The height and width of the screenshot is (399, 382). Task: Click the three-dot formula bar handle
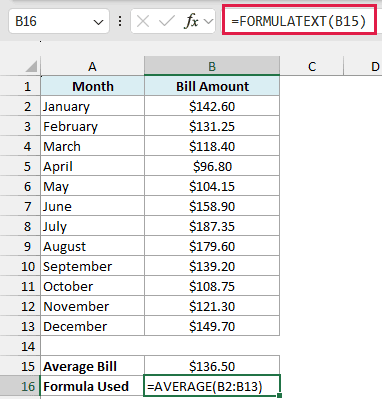[x=120, y=22]
